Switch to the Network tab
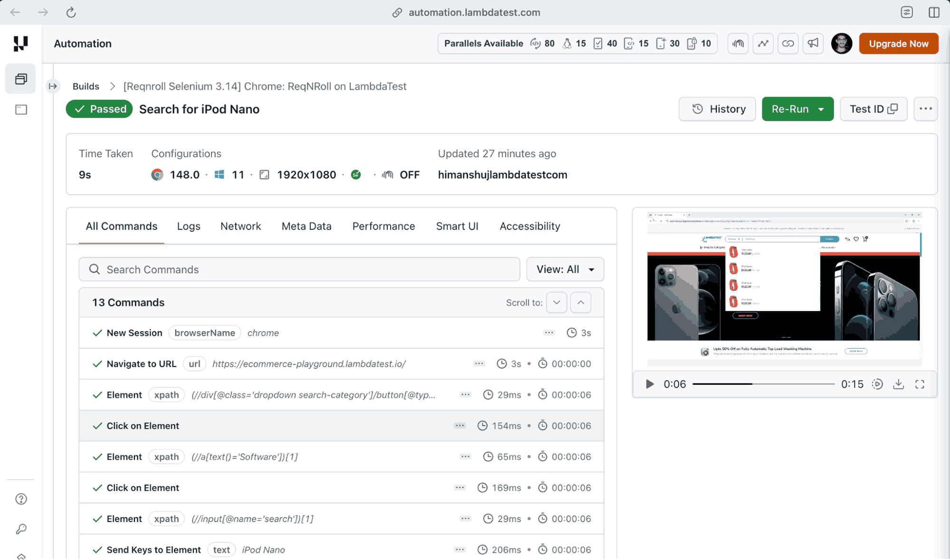 [240, 226]
